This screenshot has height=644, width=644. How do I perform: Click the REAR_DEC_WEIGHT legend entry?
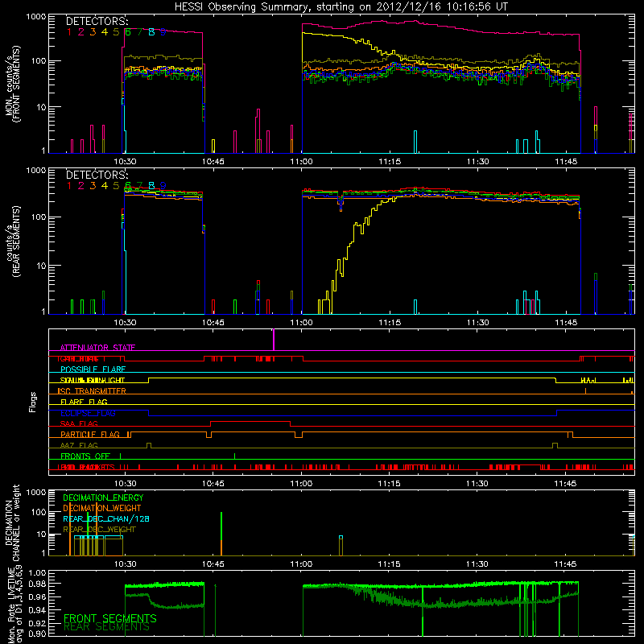99,530
